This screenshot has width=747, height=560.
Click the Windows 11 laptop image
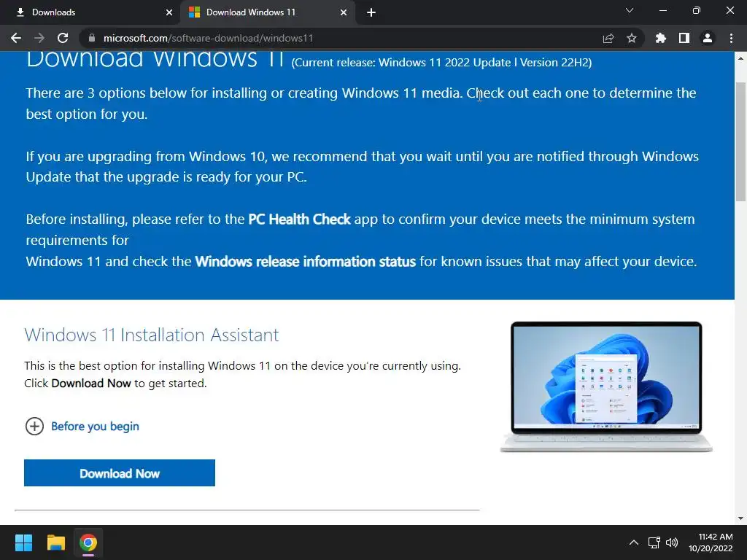pyautogui.click(x=606, y=386)
